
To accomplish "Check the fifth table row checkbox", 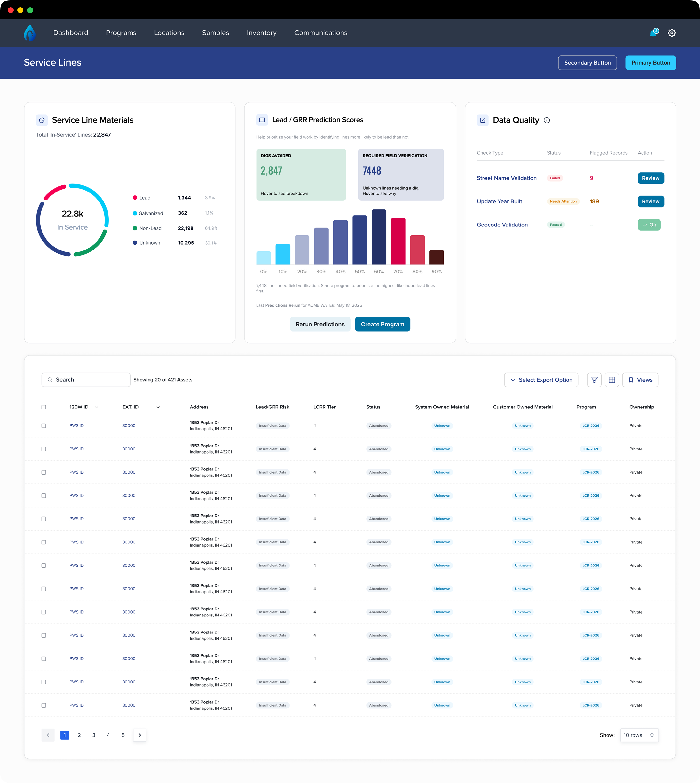I will [43, 519].
